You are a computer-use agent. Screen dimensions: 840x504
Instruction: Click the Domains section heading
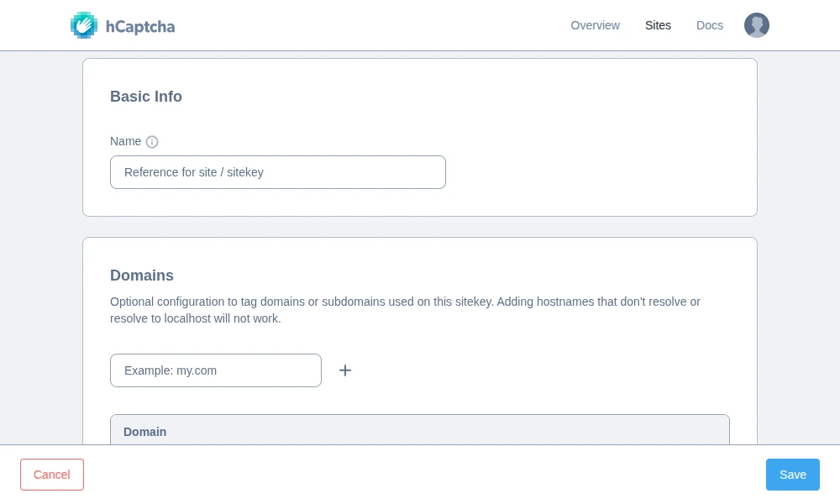click(x=142, y=276)
